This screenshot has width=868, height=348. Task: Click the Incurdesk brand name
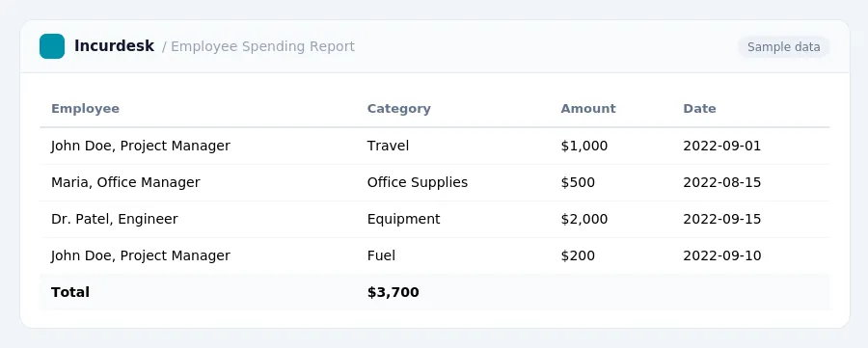point(114,46)
